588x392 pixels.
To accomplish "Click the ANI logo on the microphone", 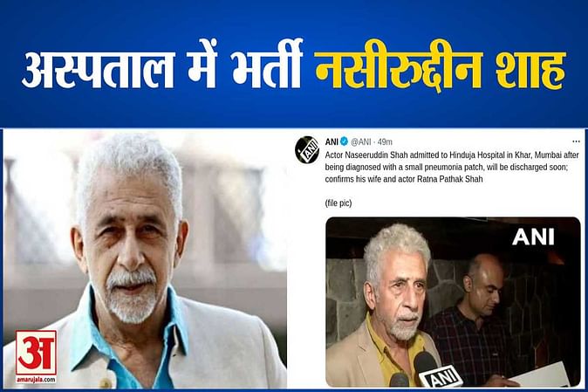I will [x=441, y=376].
